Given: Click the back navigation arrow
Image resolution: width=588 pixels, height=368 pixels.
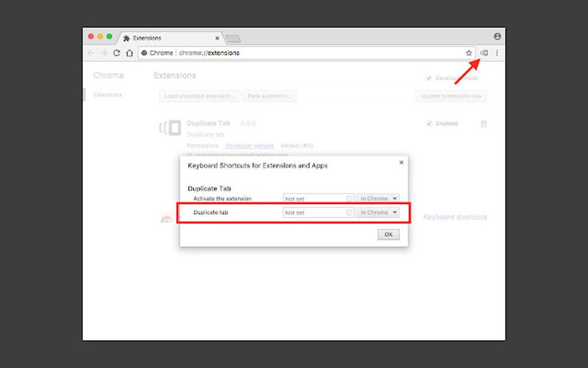Looking at the screenshot, I should [x=91, y=52].
